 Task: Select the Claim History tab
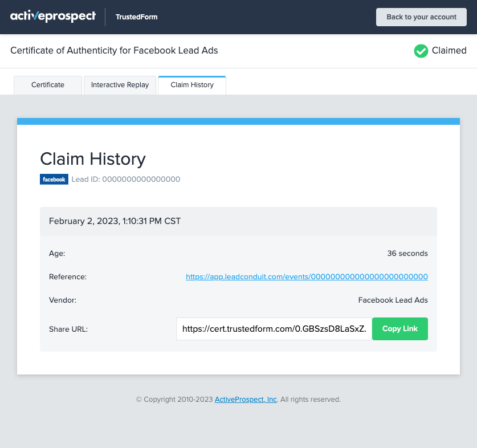coord(192,85)
